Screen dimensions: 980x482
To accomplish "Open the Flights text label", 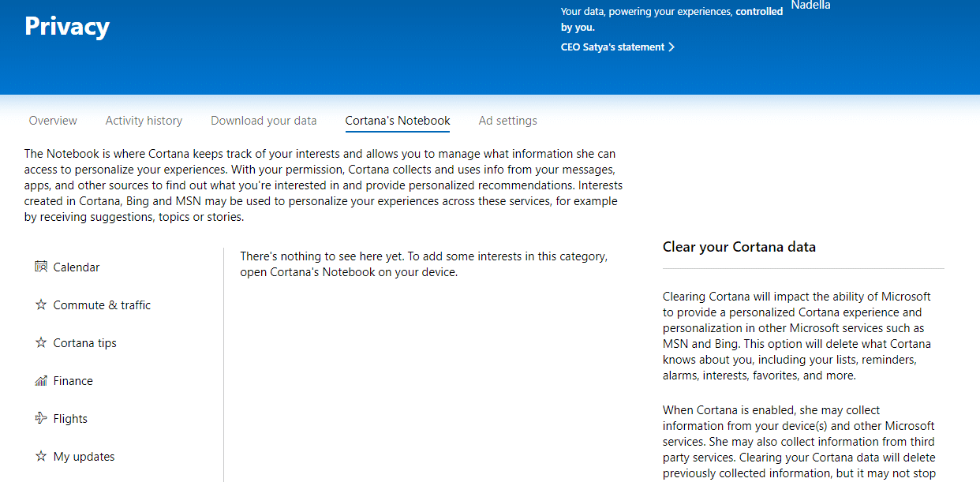I will point(70,419).
